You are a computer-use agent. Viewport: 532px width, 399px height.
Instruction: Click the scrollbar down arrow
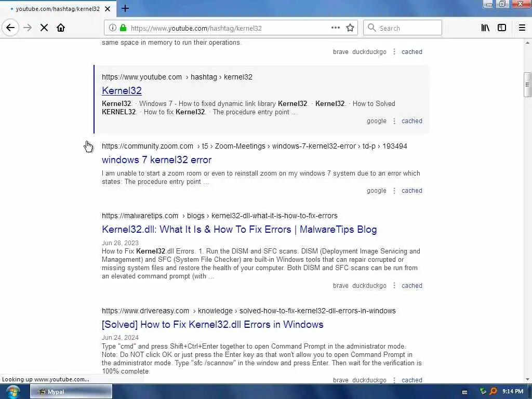click(x=527, y=379)
